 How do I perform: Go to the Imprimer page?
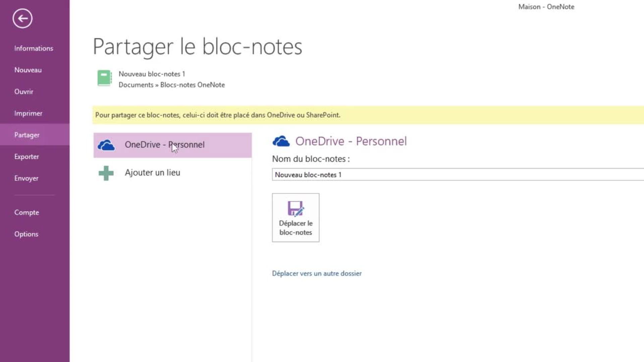[28, 113]
